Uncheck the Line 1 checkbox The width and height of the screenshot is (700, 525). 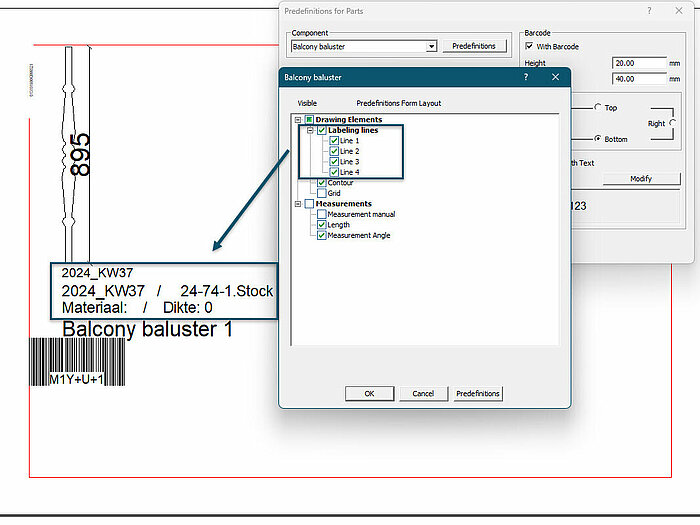tap(334, 141)
